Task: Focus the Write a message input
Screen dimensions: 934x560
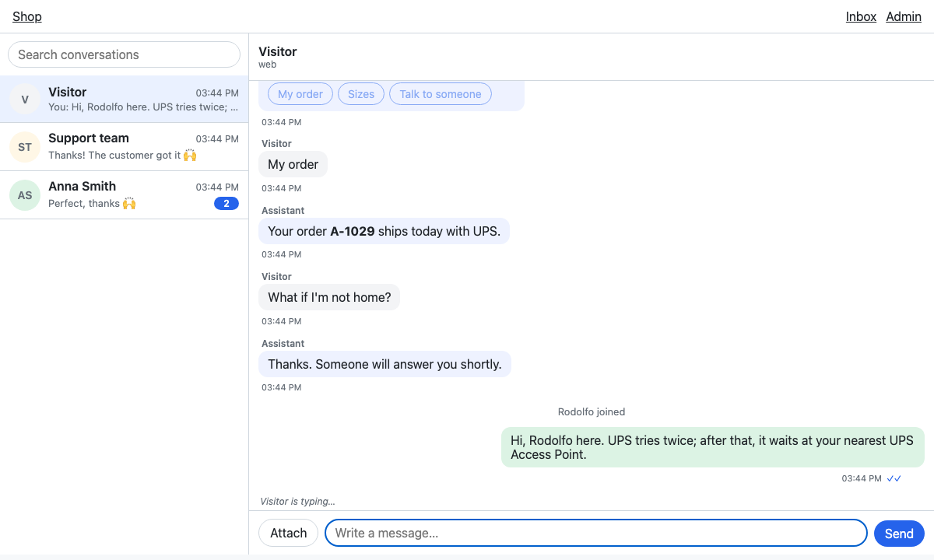Action: click(596, 533)
